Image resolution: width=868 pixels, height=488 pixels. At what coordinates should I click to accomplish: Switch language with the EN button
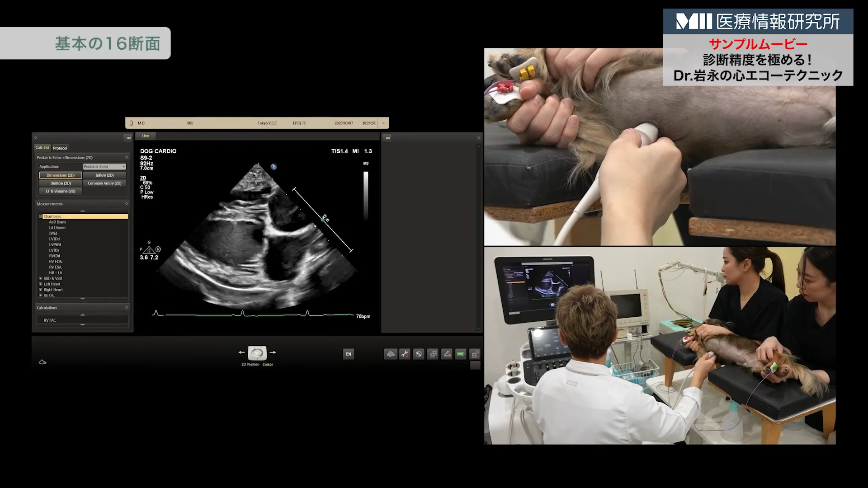349,354
